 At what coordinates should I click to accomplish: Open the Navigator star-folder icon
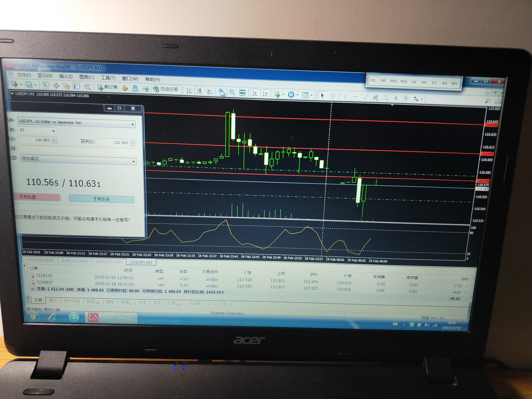click(66, 86)
